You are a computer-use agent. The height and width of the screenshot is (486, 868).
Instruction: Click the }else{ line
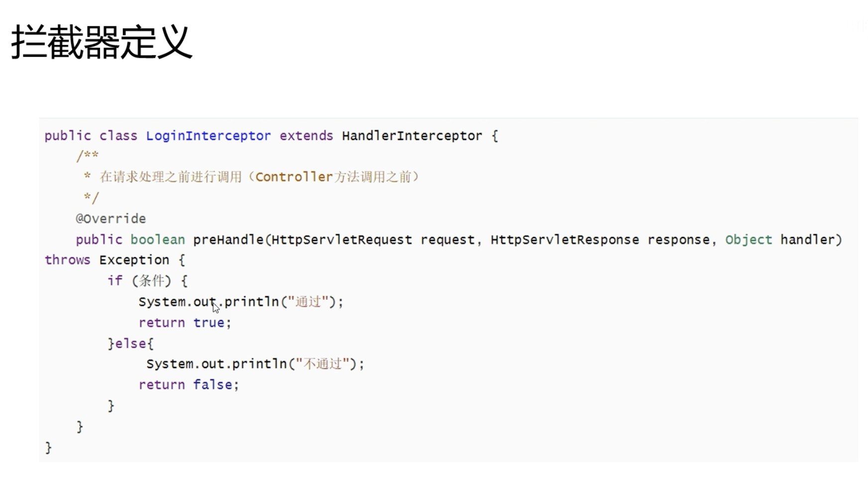pyautogui.click(x=130, y=344)
